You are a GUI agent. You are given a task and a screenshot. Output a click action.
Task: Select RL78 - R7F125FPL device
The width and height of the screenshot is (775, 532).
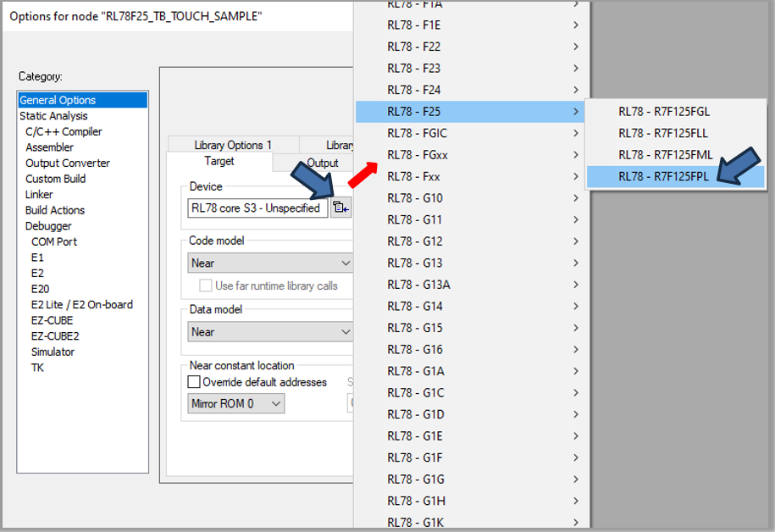(664, 176)
